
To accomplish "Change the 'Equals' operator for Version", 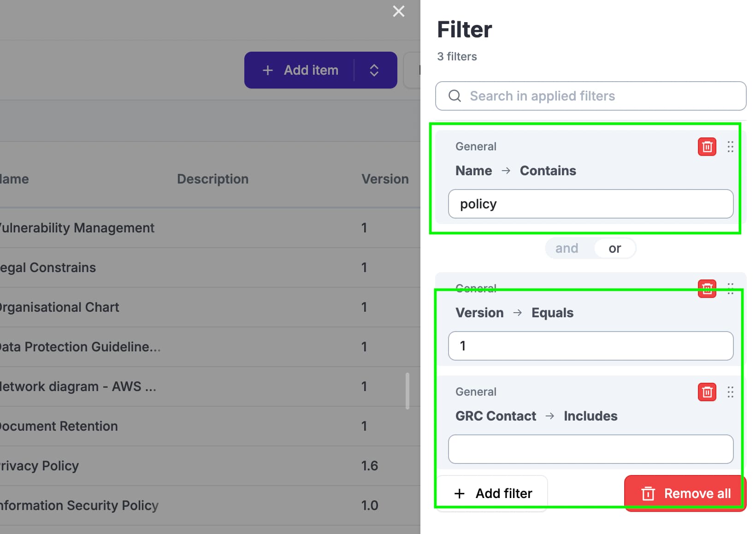I will [552, 313].
